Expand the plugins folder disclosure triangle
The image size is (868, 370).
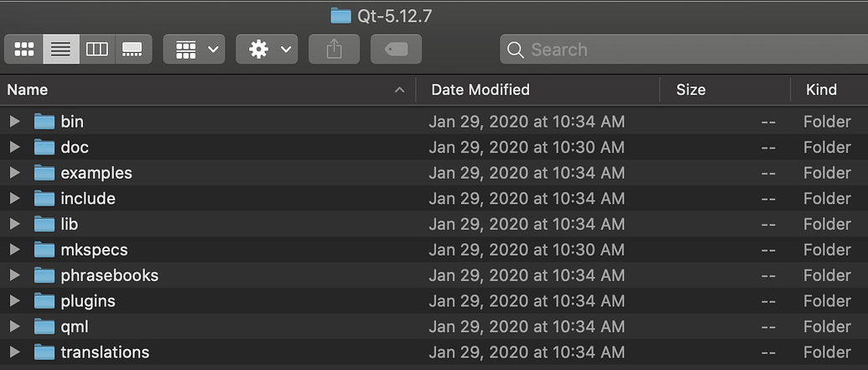pos(14,301)
